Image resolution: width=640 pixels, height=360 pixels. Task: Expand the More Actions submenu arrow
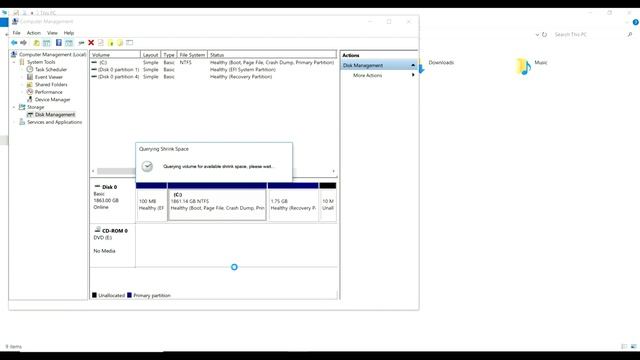pyautogui.click(x=413, y=75)
